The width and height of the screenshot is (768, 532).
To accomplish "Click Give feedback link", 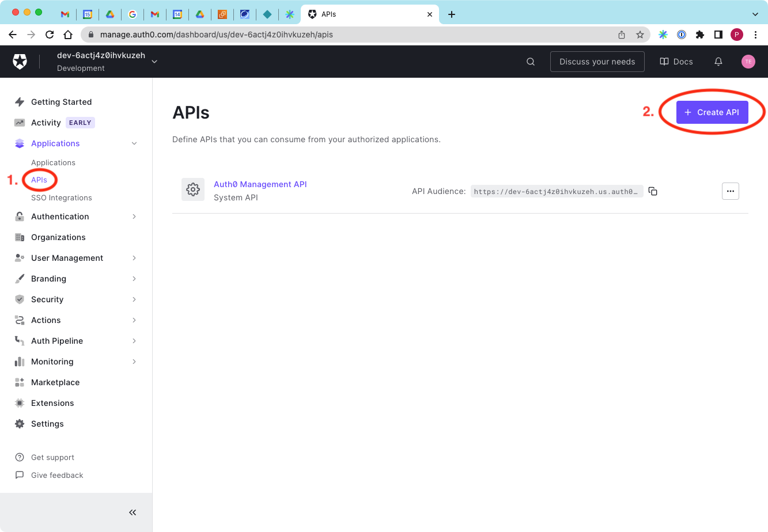I will pyautogui.click(x=57, y=476).
